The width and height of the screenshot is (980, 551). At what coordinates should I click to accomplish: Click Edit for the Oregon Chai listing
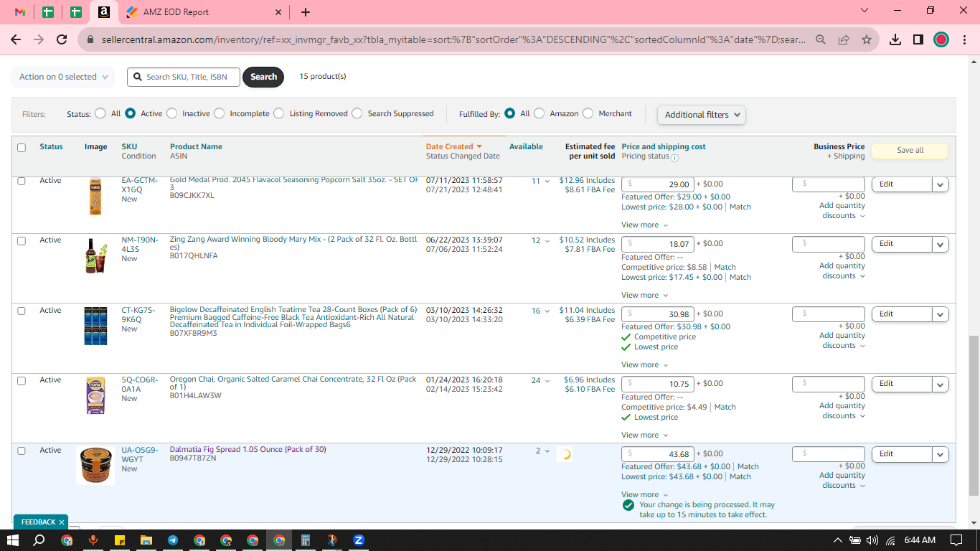[901, 384]
